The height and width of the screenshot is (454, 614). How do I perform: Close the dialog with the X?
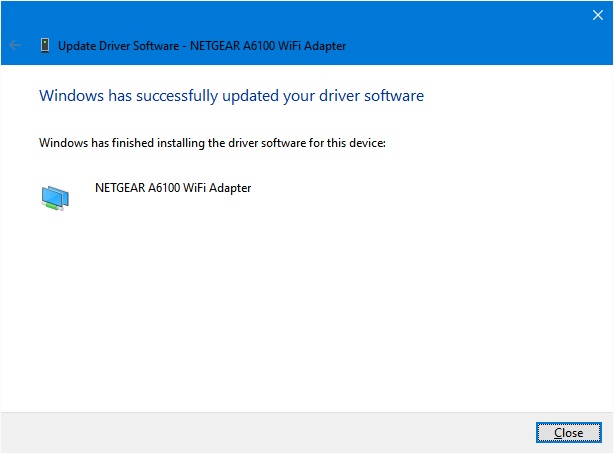[x=598, y=15]
